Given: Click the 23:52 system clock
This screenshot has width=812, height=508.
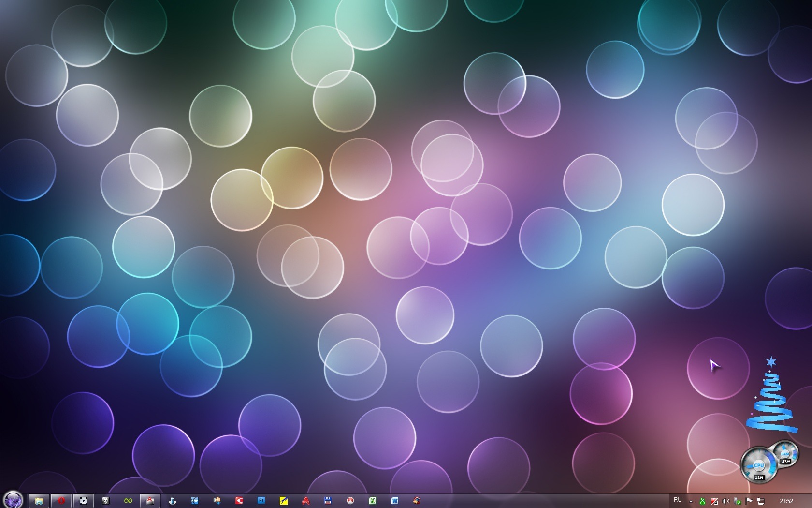Looking at the screenshot, I should coord(786,501).
